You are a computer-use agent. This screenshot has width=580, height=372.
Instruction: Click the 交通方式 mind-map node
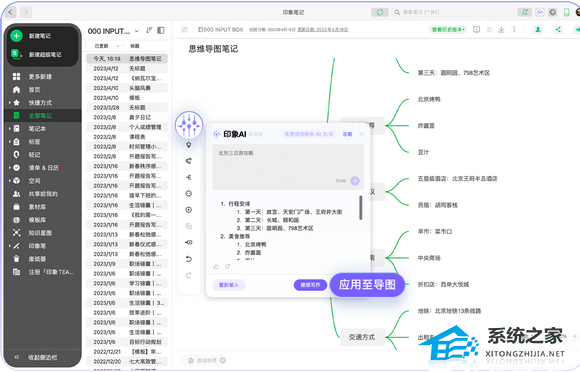362,337
